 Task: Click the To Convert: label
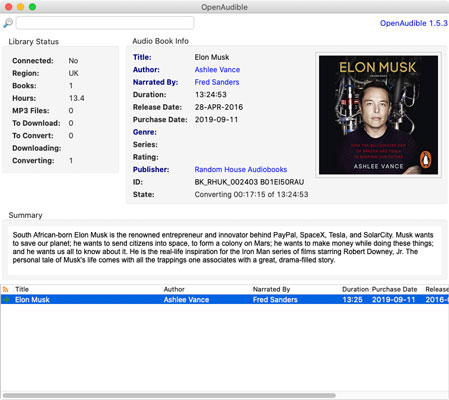click(x=33, y=136)
